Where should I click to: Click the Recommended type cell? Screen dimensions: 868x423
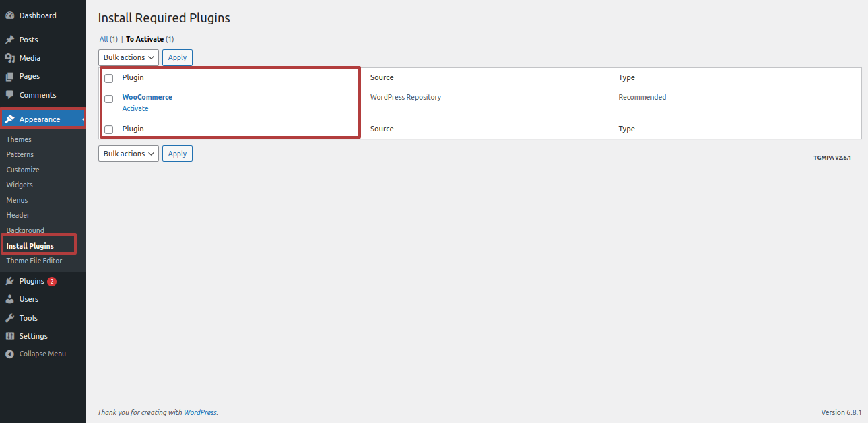[x=642, y=97]
